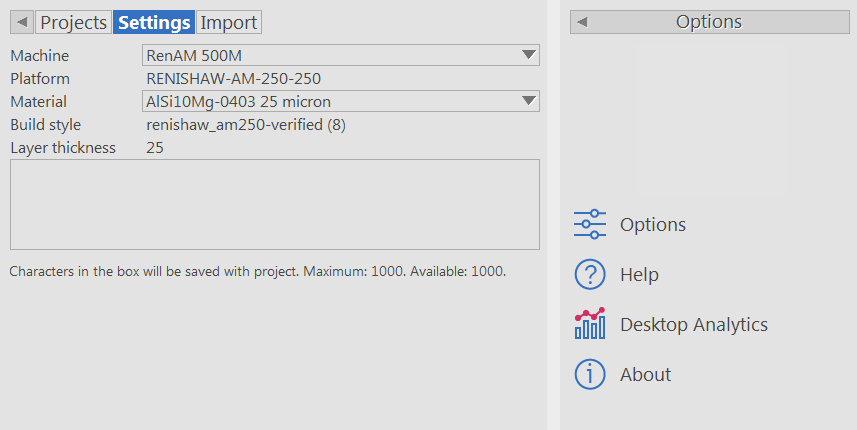Click inside the project notes text box
The width and height of the screenshot is (857, 430).
click(275, 204)
